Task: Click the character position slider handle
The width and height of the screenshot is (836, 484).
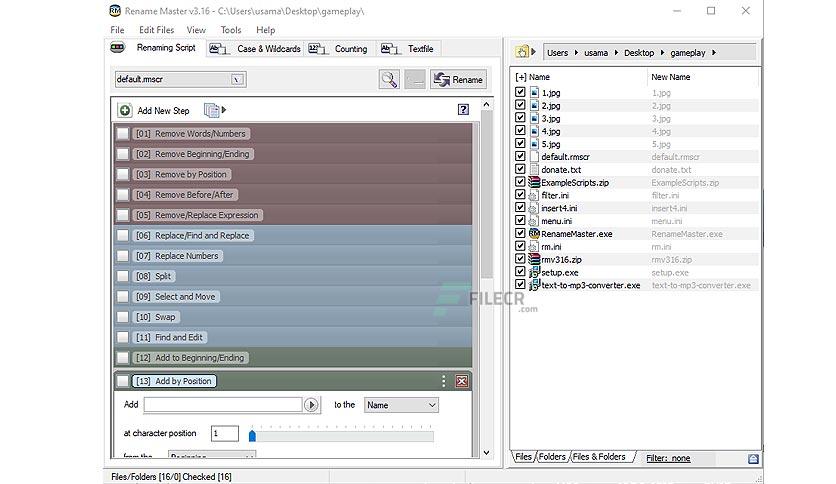Action: tap(252, 435)
